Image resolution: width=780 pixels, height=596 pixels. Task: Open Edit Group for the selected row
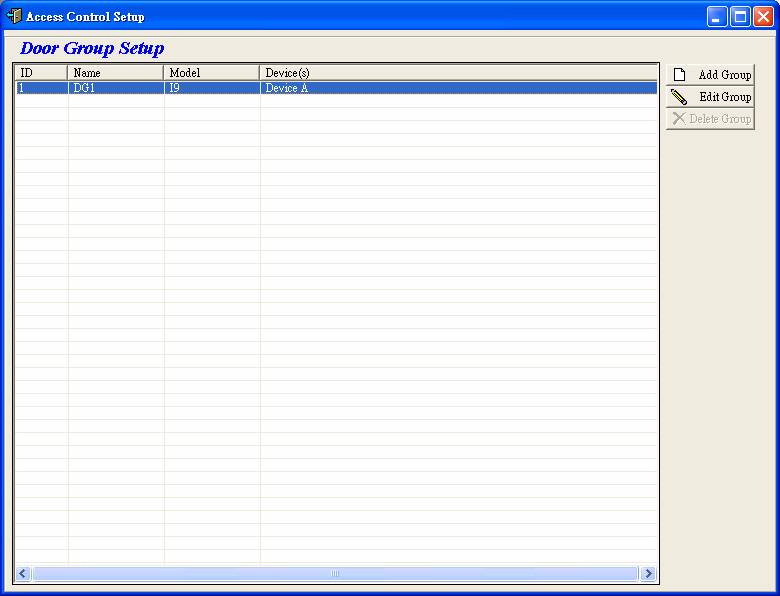click(710, 97)
